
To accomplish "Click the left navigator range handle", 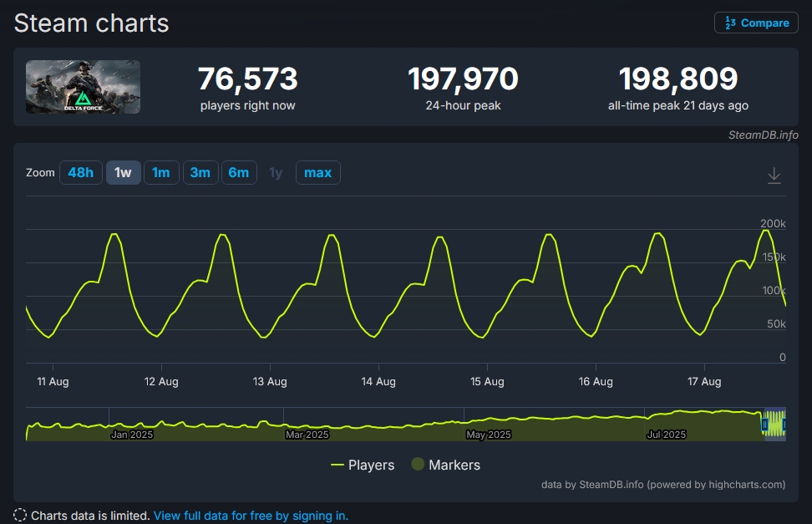I will pos(764,425).
